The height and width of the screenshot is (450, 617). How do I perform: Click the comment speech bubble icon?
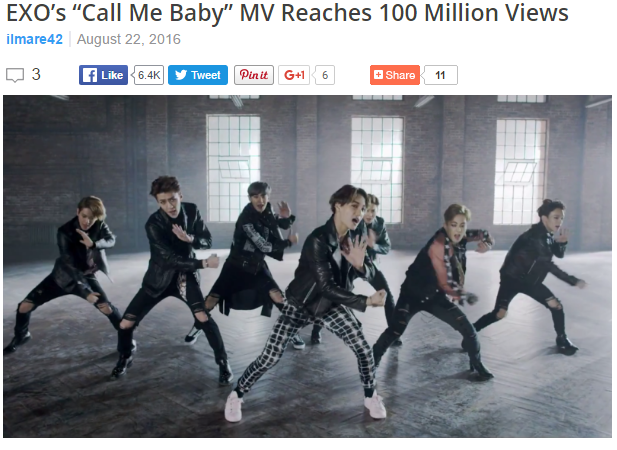(x=15, y=75)
